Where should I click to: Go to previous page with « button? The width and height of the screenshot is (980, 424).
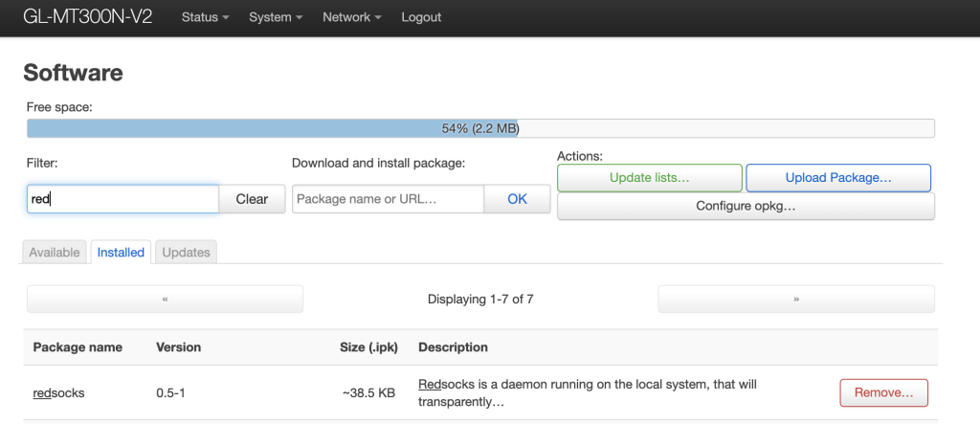point(165,300)
